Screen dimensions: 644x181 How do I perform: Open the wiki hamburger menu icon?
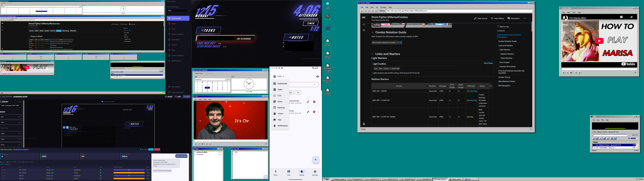(364, 30)
